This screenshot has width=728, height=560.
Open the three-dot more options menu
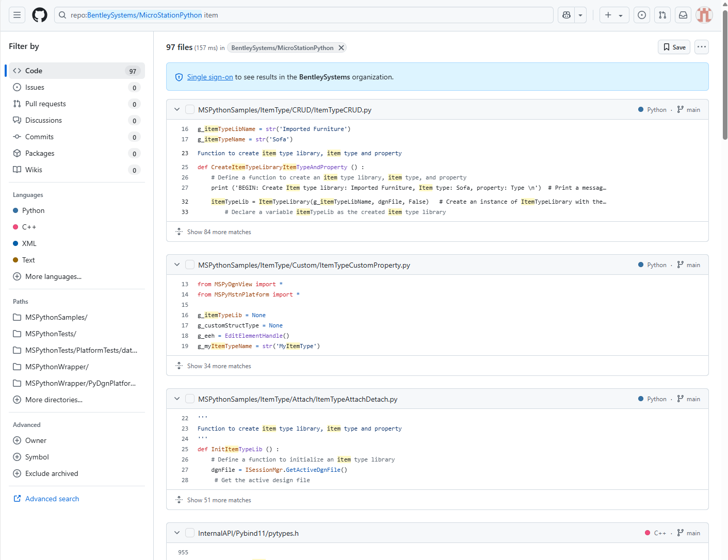702,47
